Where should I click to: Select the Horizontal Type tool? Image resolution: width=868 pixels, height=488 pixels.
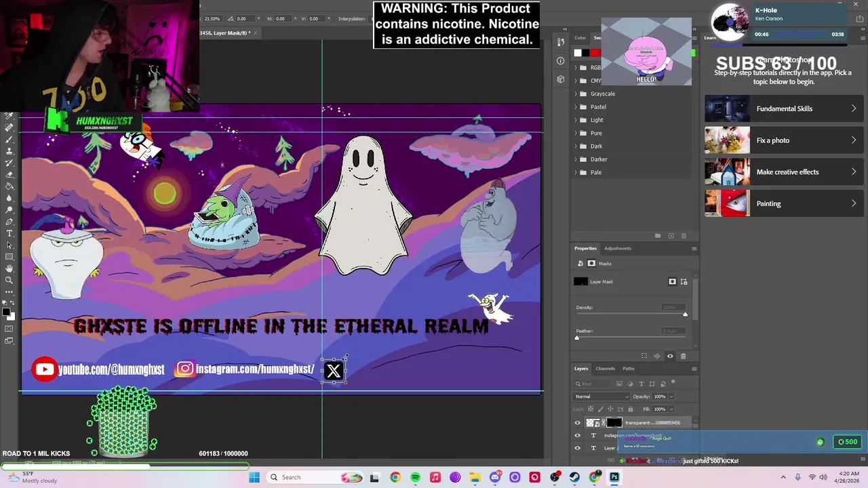[x=9, y=233]
